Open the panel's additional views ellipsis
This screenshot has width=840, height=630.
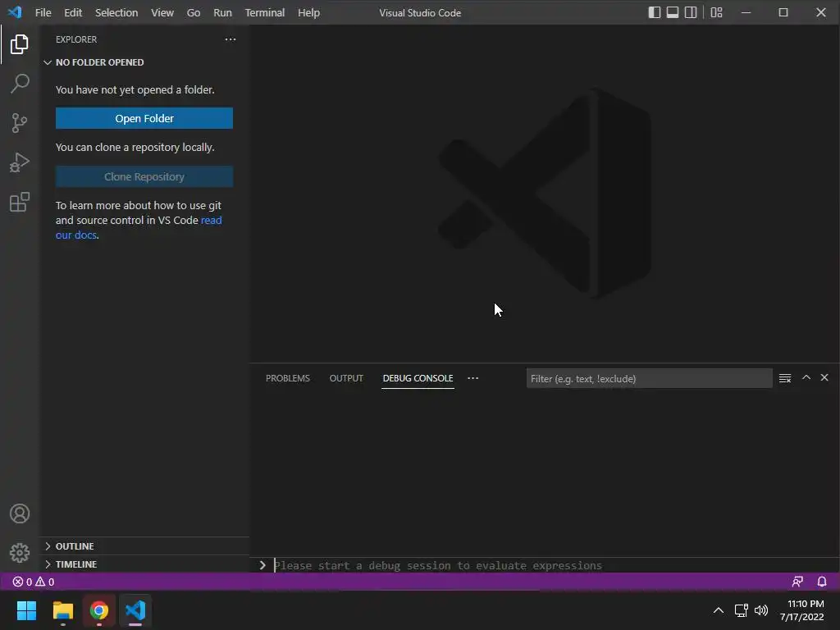pos(472,378)
